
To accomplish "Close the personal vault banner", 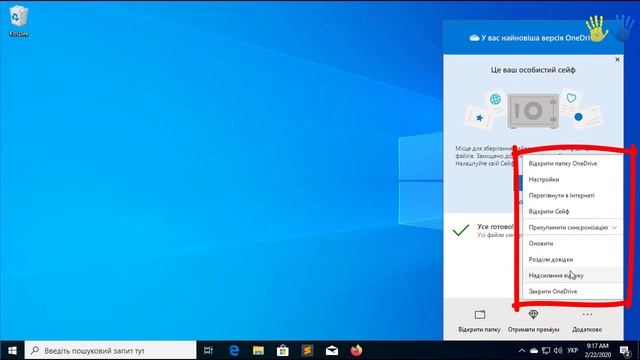I will (617, 60).
